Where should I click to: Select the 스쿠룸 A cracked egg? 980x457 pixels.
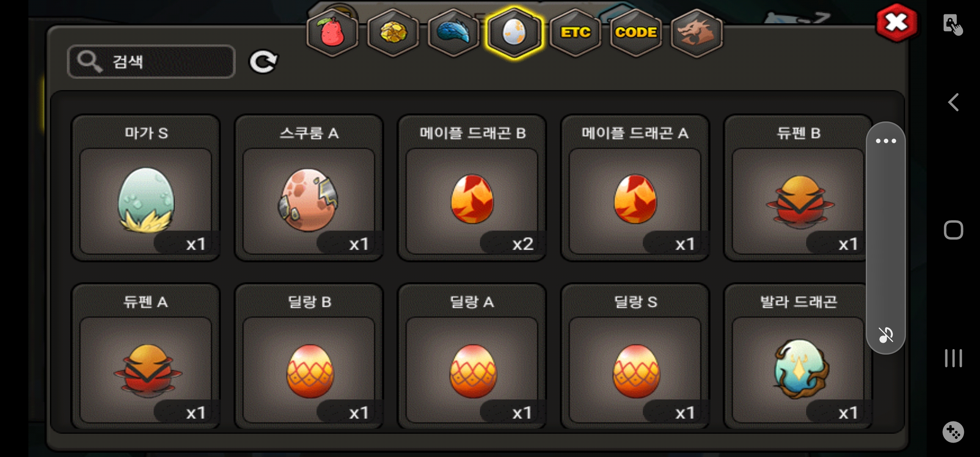(x=309, y=188)
